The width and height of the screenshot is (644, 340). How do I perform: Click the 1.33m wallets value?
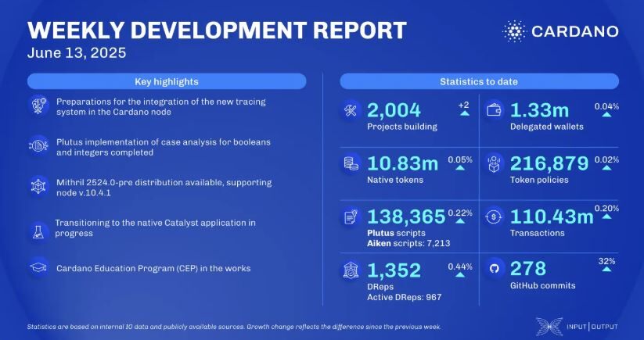(539, 110)
